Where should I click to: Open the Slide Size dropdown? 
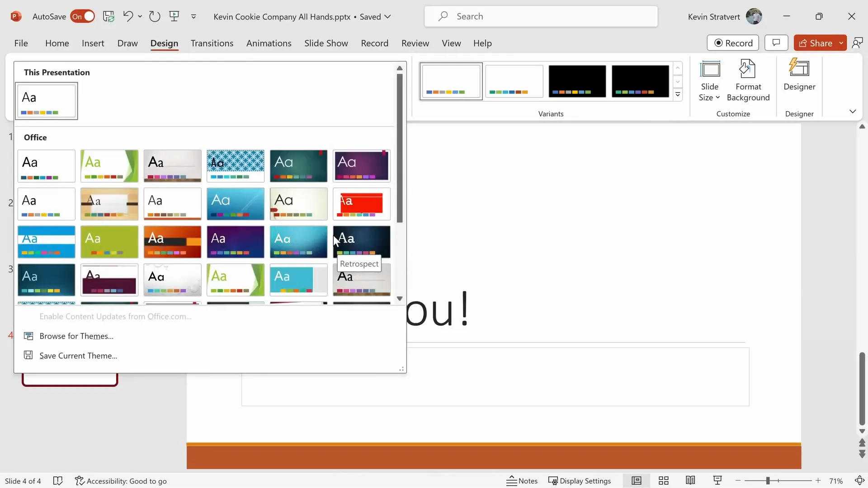tap(710, 80)
